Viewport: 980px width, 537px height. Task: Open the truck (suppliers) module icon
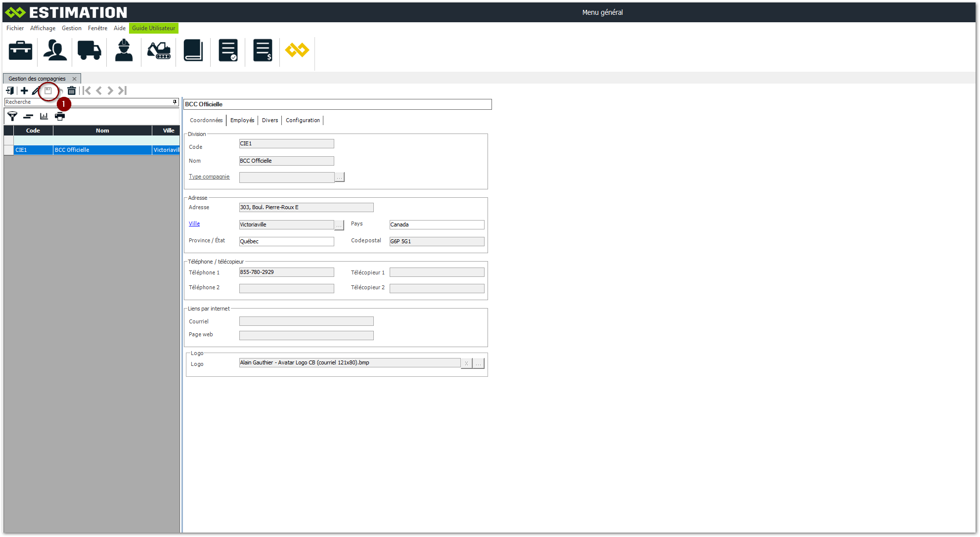[x=89, y=50]
